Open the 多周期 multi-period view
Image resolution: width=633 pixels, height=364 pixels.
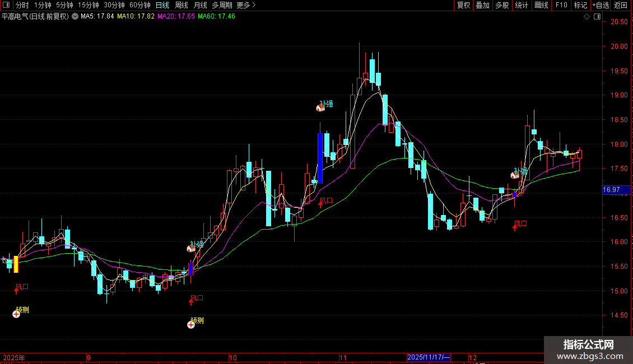point(222,5)
